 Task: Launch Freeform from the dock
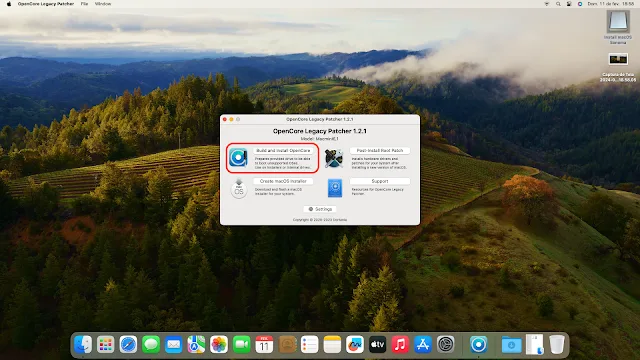coord(355,344)
